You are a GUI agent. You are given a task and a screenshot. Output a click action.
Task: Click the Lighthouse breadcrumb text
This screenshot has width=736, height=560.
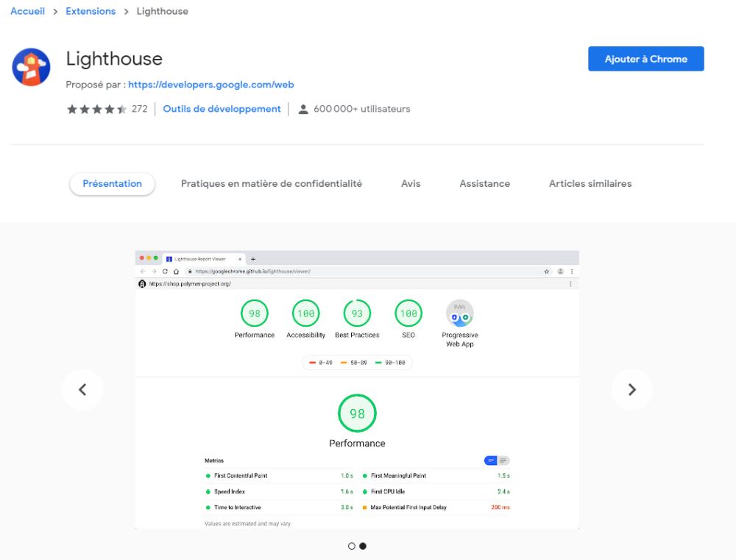163,11
